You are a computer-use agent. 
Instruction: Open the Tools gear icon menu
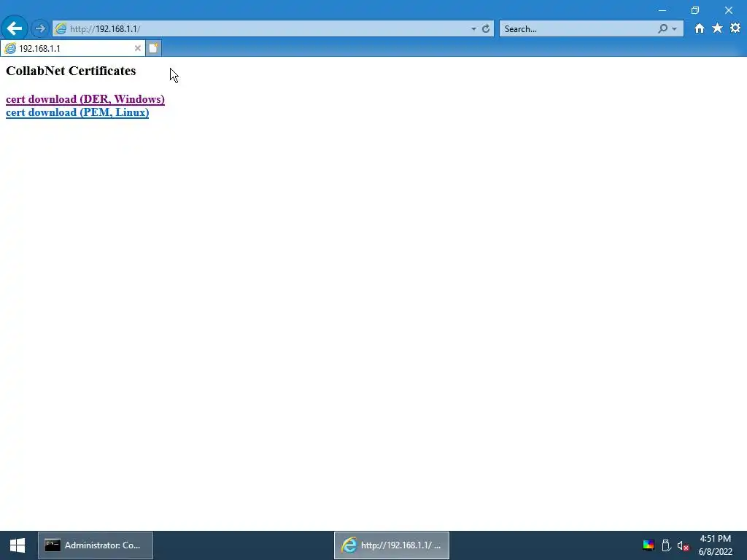(x=735, y=28)
